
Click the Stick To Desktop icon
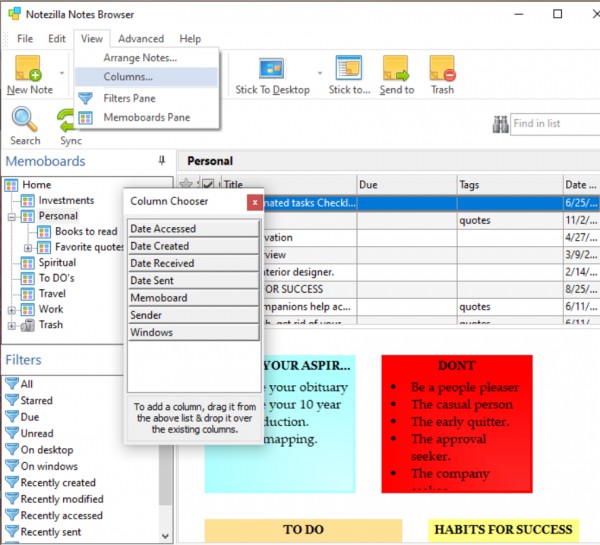[271, 69]
